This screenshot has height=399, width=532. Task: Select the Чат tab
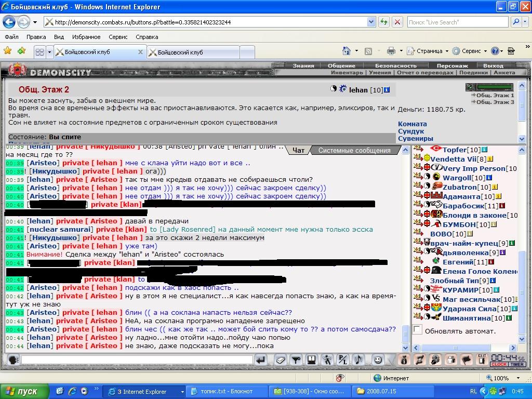298,150
